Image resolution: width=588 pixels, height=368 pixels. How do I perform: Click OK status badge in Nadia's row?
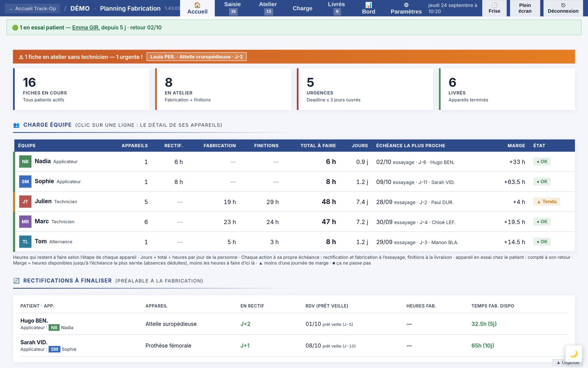(542, 162)
